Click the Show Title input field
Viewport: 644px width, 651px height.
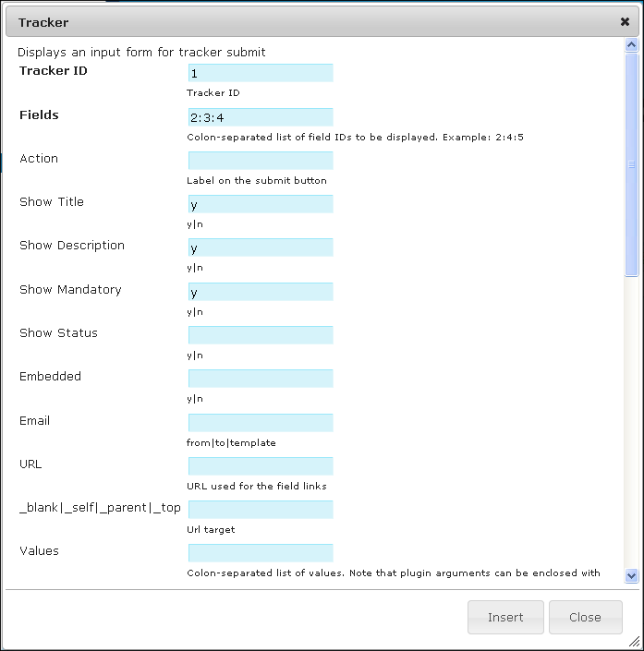click(x=261, y=204)
